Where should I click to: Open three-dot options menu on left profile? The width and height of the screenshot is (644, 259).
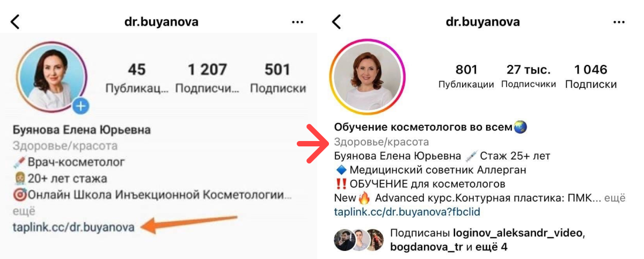pyautogui.click(x=298, y=22)
